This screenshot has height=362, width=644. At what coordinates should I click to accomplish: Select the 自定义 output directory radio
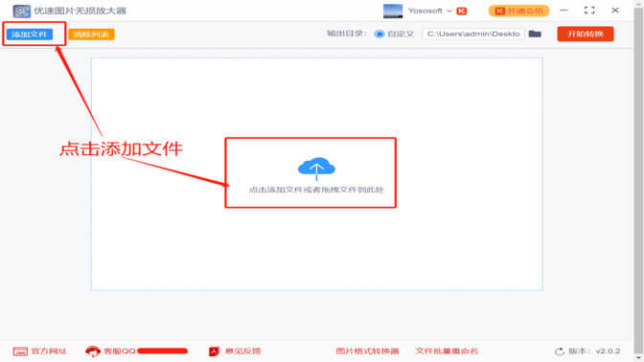click(379, 34)
